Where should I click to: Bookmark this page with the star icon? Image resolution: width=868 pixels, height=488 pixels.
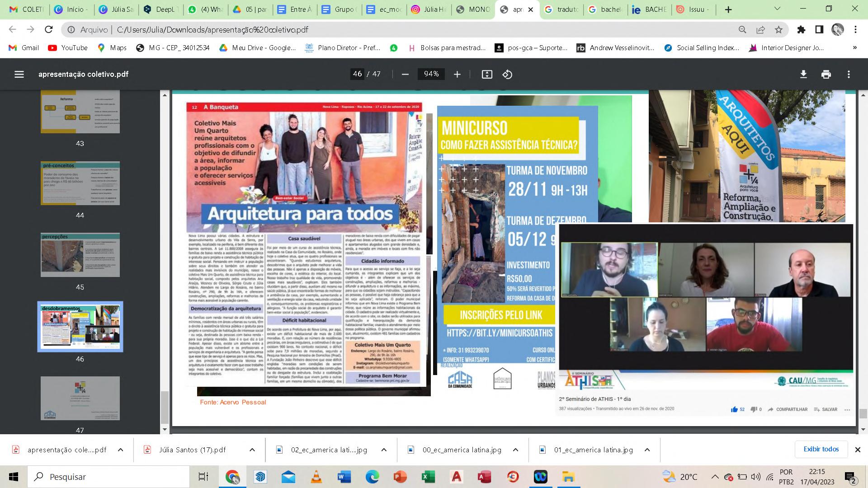coord(778,30)
